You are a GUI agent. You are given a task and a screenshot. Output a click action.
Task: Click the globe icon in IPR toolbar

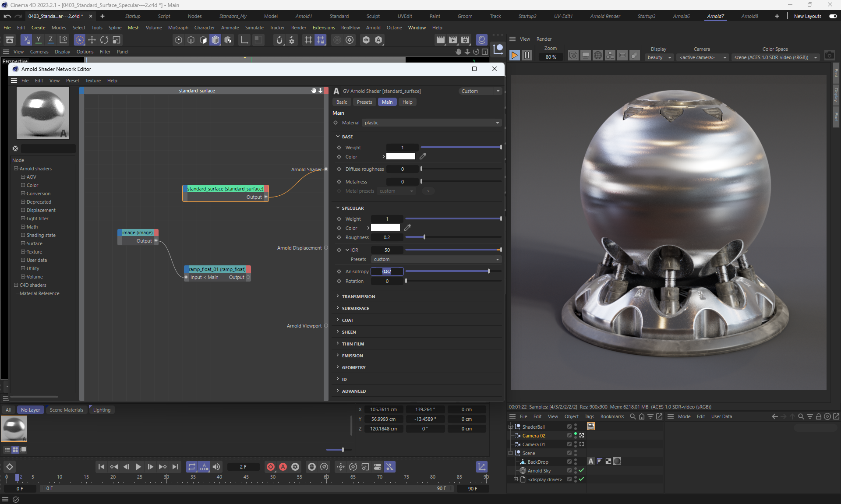click(597, 56)
